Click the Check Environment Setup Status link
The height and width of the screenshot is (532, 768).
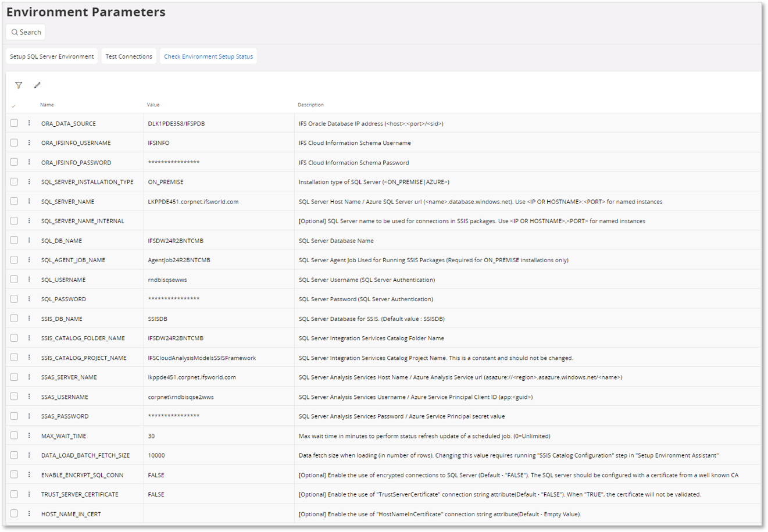208,56
